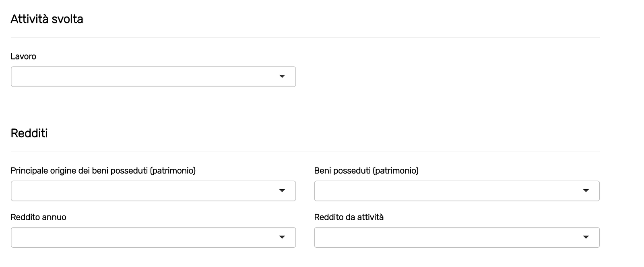Click the Lavoro field label
Screen dimensions: 644x267
tap(23, 56)
